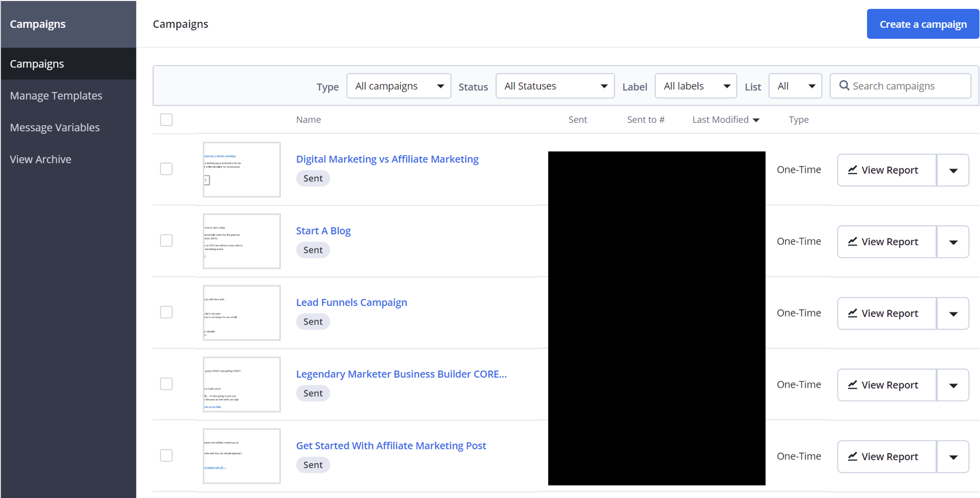Open options arrow for Start A Blog row
This screenshot has width=980, height=498.
953,242
